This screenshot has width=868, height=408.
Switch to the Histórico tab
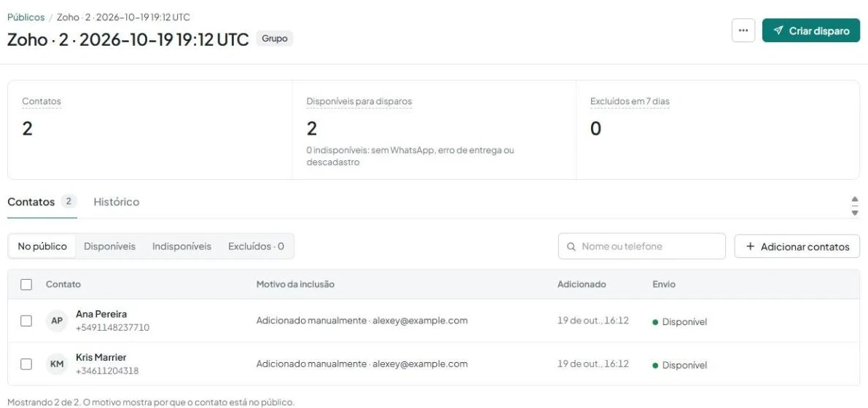tap(117, 202)
